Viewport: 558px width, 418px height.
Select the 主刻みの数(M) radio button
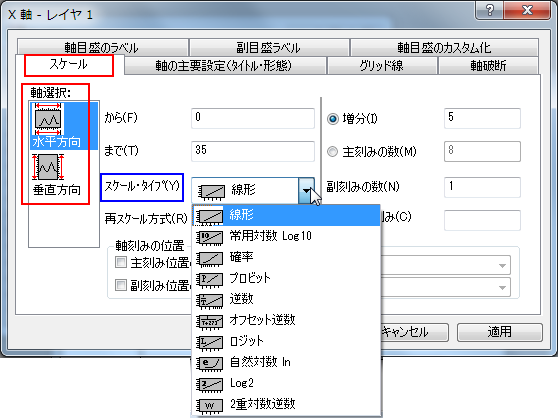tap(332, 152)
